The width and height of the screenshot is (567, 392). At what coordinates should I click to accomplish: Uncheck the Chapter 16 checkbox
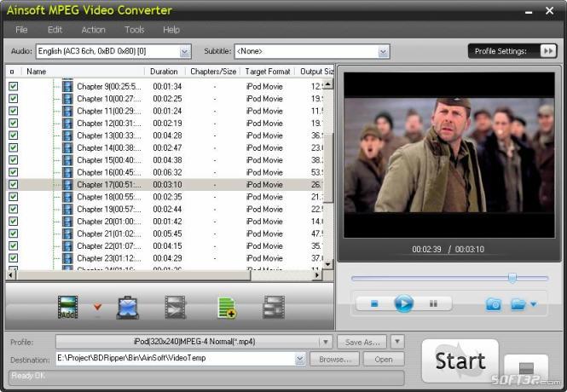click(x=14, y=172)
